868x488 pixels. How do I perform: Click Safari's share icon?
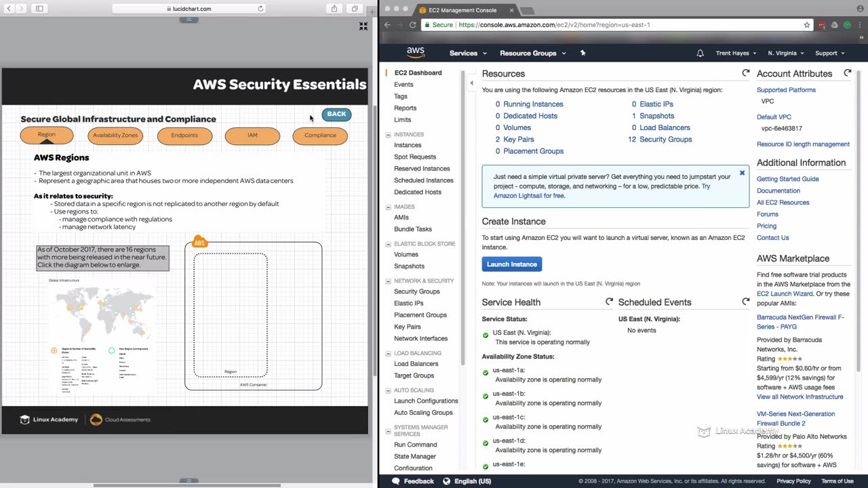click(334, 9)
